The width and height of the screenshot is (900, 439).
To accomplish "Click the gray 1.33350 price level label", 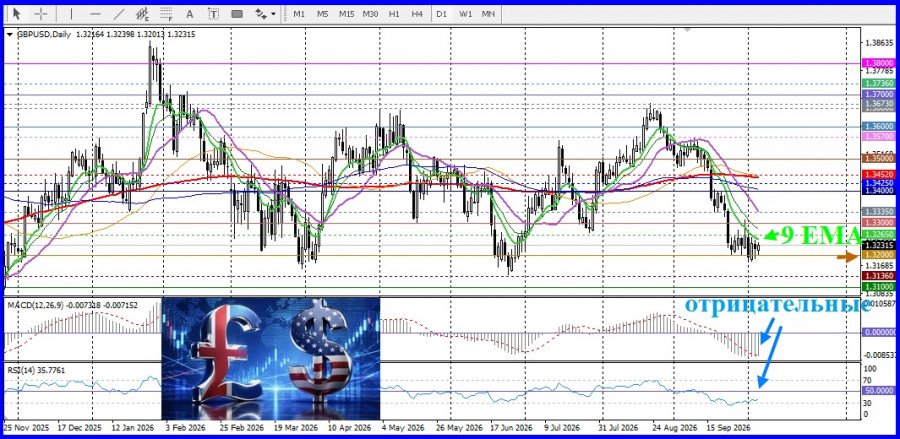I will coord(879,211).
